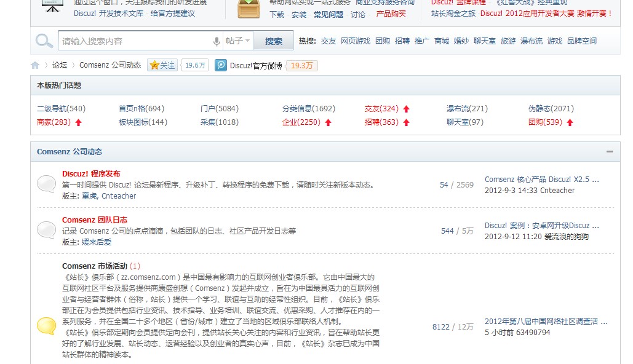The image size is (633, 364).
Task: Open hot search term 交友
Action: point(328,41)
